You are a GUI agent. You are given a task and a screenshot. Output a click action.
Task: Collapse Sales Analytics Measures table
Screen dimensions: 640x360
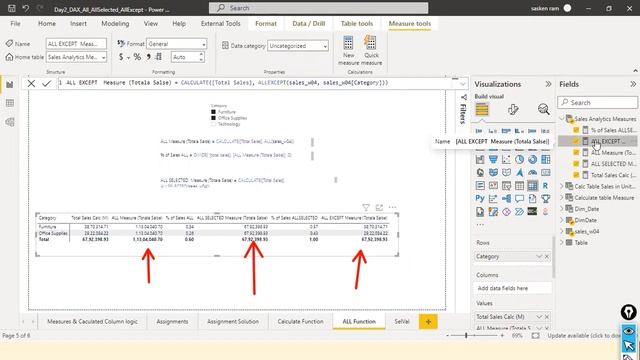point(562,119)
